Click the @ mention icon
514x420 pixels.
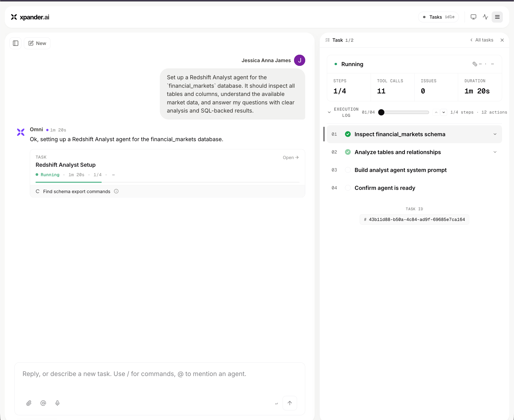[43, 403]
